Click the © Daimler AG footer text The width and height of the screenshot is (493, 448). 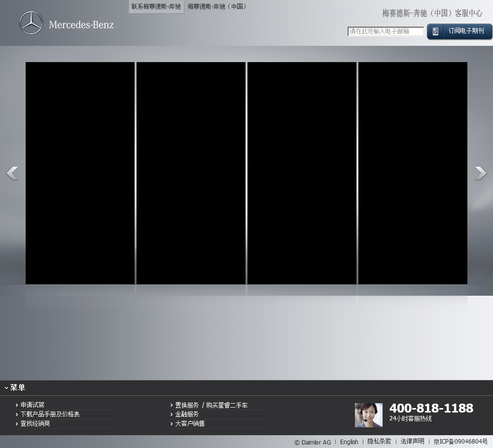click(x=313, y=442)
